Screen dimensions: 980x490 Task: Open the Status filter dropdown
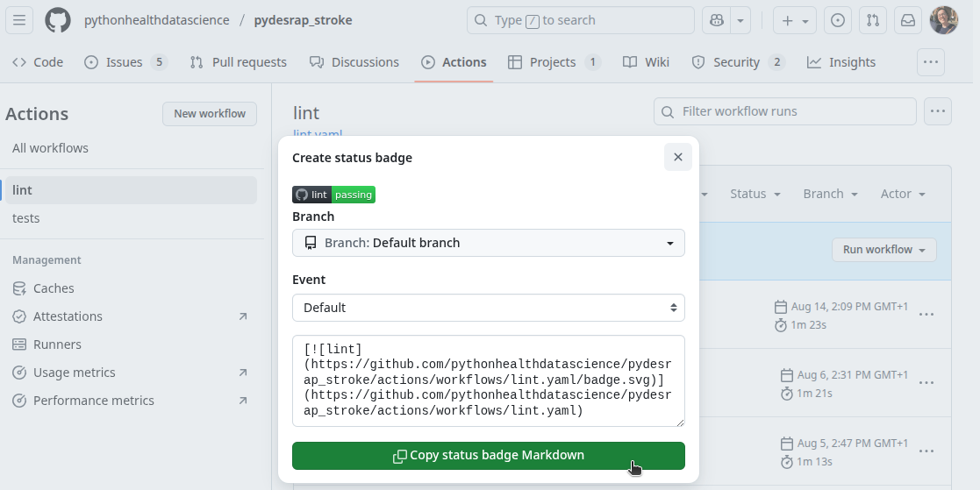(755, 194)
